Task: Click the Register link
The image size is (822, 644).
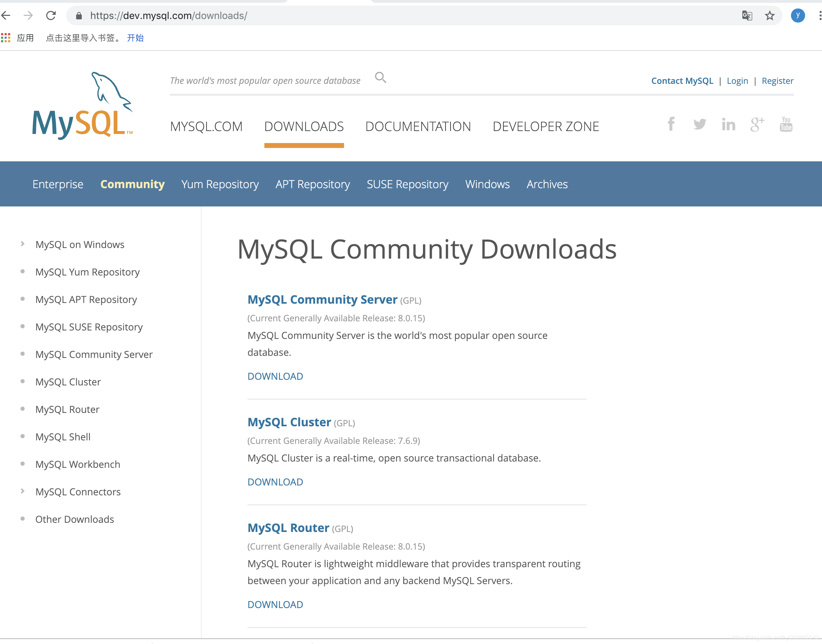Action: point(778,81)
